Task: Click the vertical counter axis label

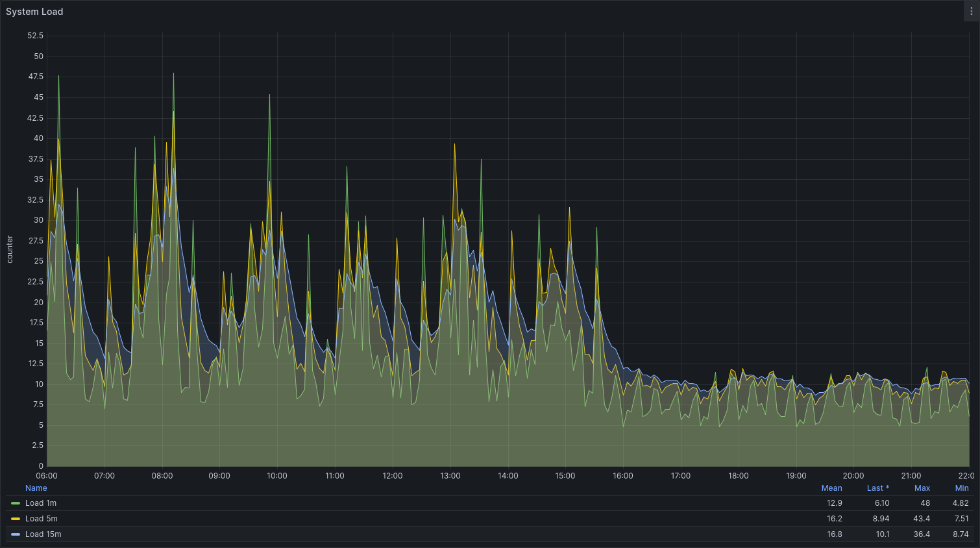Action: (10, 250)
